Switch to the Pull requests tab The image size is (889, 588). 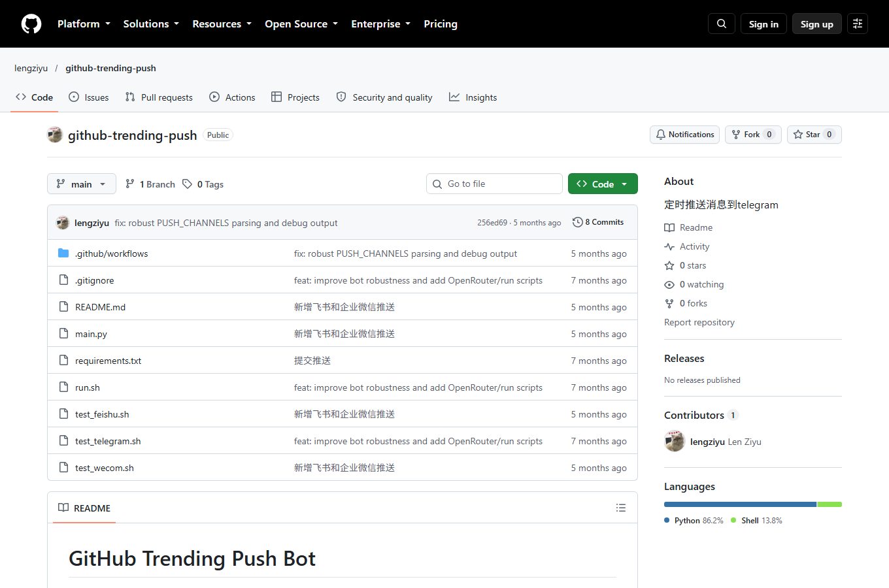[x=159, y=97]
